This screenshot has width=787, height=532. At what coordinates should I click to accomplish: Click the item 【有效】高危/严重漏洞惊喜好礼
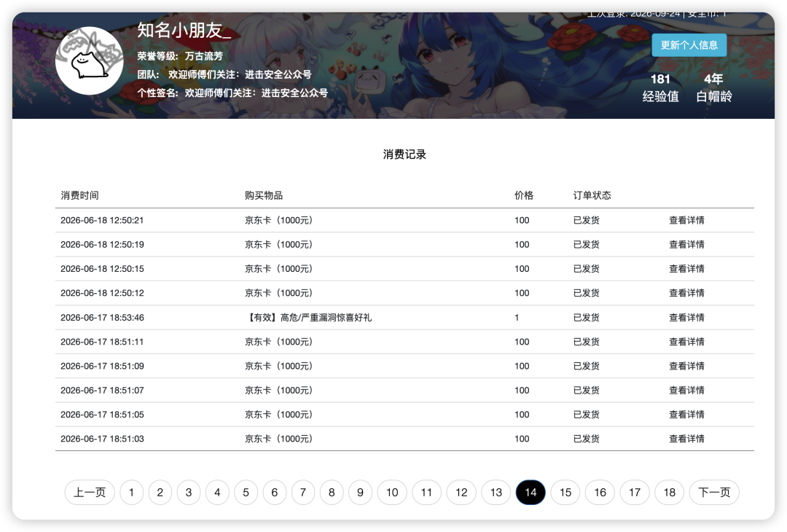pyautogui.click(x=309, y=317)
